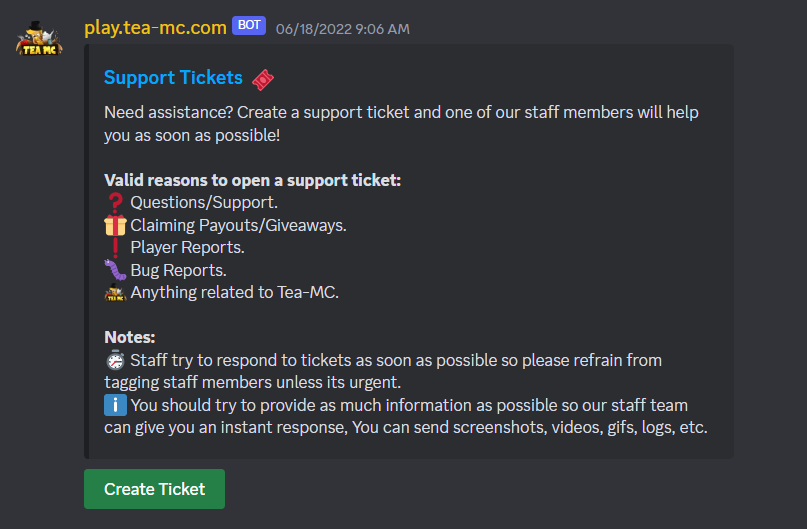Click the gift box emoji
Viewport: 807px width, 529px height.
click(115, 225)
